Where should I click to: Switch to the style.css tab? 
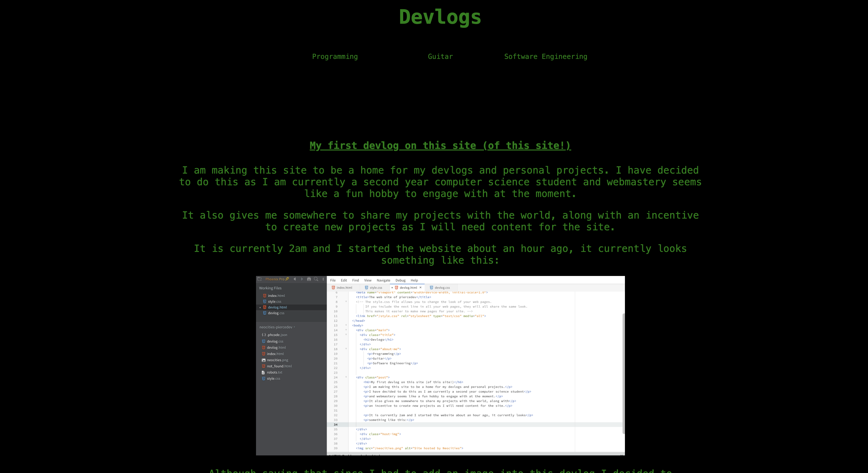point(376,287)
